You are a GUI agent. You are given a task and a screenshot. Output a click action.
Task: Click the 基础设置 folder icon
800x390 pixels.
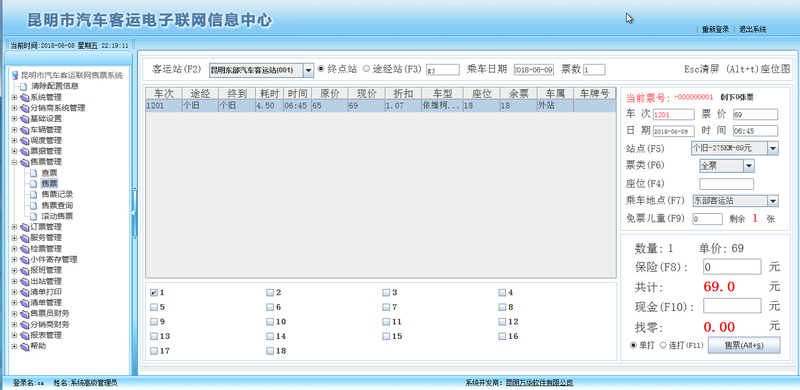[x=24, y=119]
